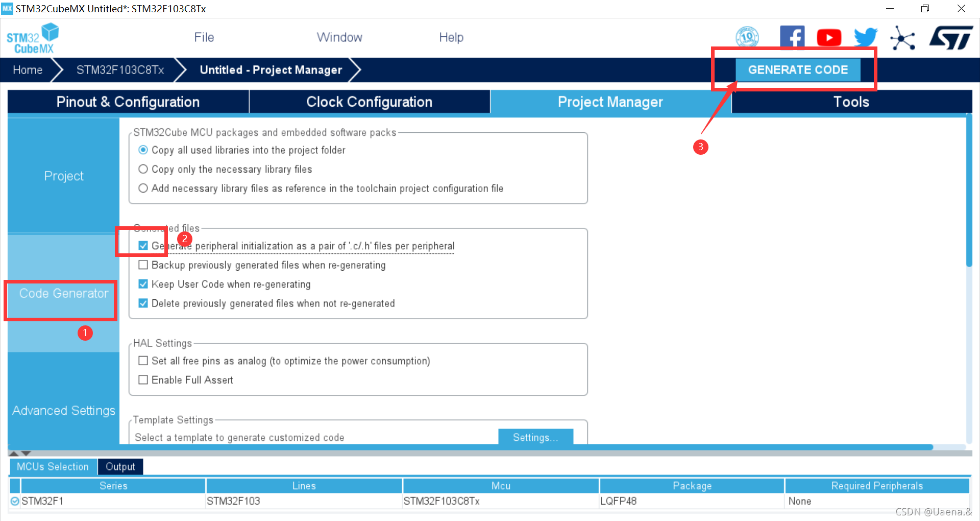Select the None required peripherals cell
This screenshot has height=521, width=980.
point(877,501)
